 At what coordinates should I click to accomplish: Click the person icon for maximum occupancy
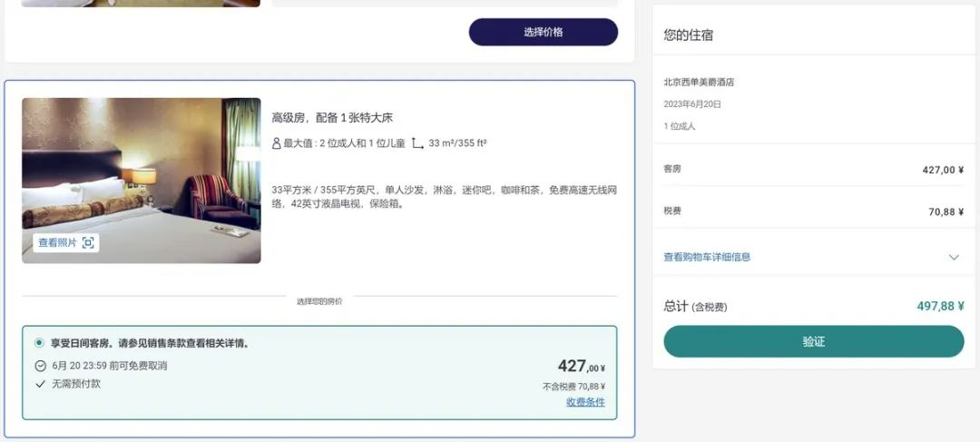tap(277, 143)
